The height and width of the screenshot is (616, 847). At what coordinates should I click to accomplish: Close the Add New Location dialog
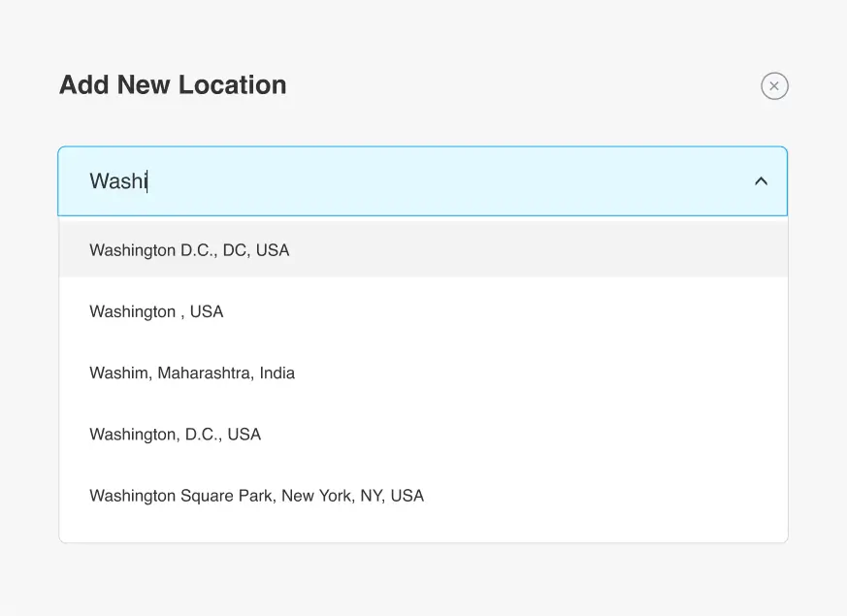(774, 85)
